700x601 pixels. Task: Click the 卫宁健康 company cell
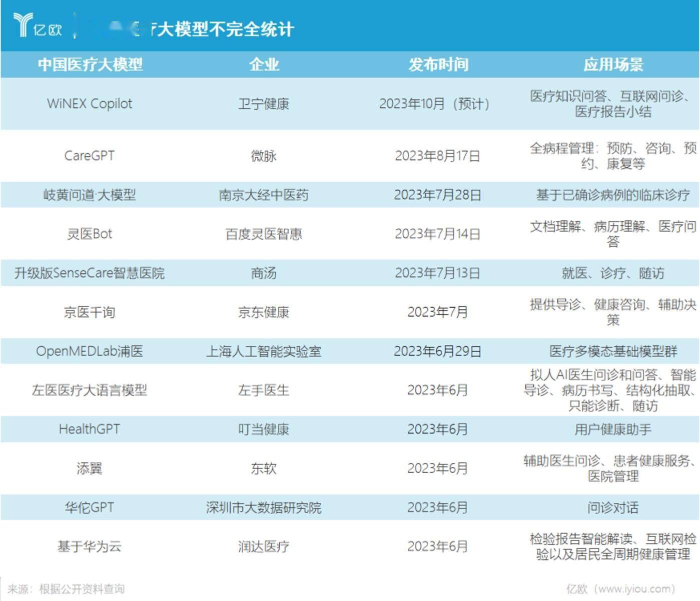pos(264,104)
